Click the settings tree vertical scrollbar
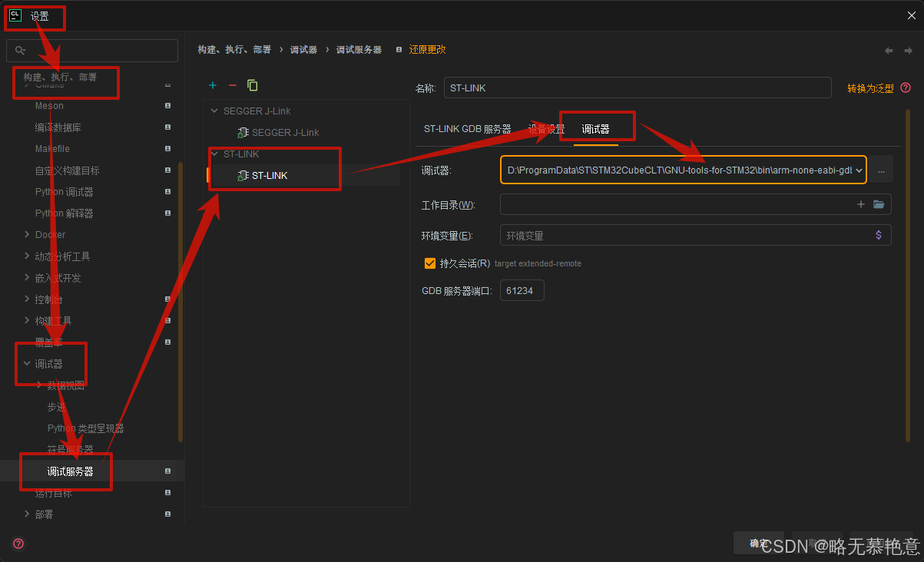 pos(180,301)
